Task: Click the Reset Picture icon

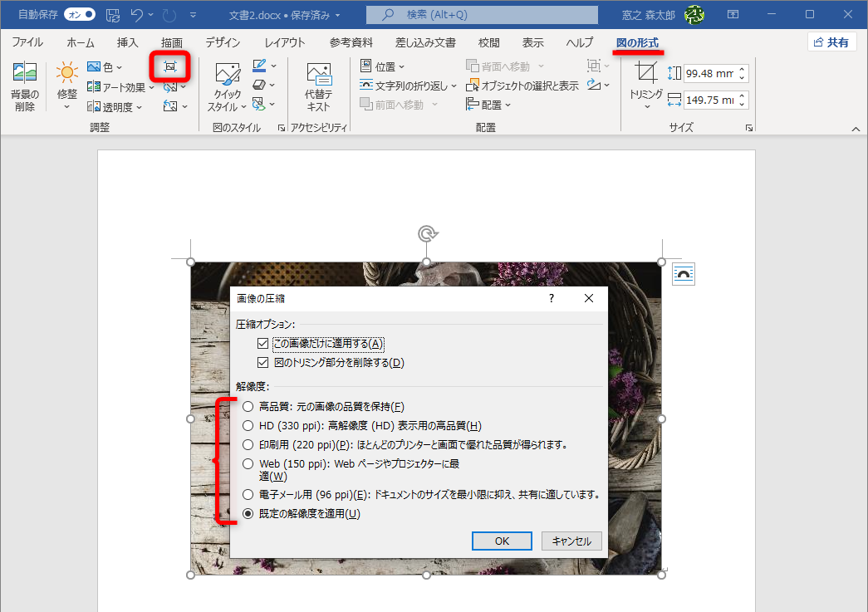Action: click(x=170, y=106)
